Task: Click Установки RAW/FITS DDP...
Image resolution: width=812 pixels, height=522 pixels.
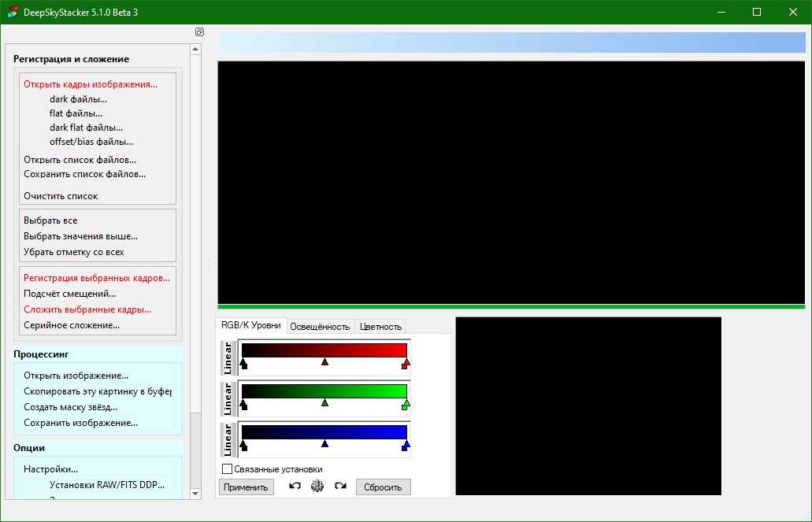Action: pyautogui.click(x=106, y=485)
